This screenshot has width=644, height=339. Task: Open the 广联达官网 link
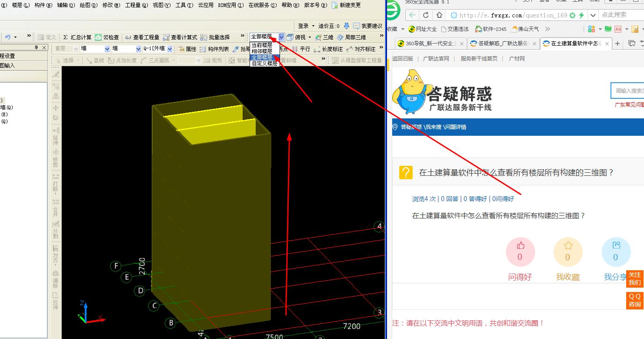point(436,59)
